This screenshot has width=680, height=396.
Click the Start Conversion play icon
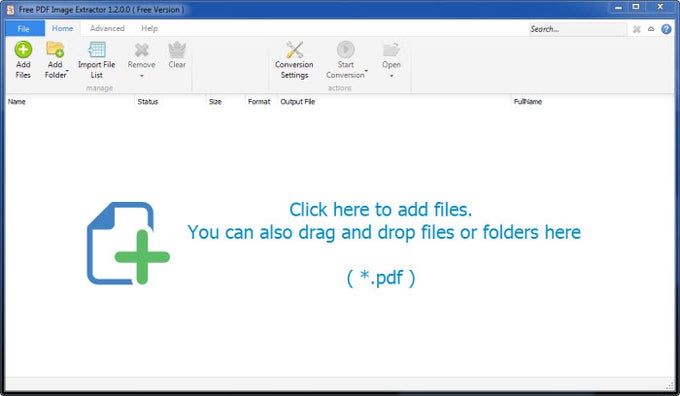click(346, 49)
